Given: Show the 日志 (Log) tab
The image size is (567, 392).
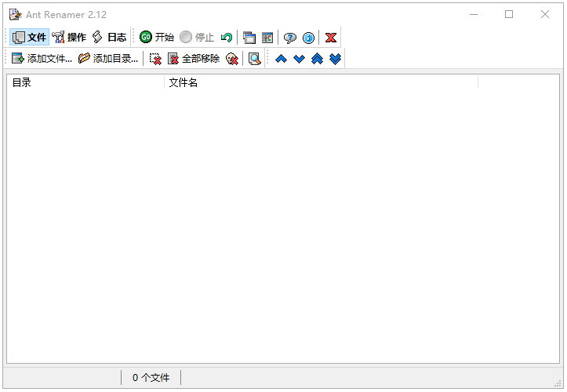Looking at the screenshot, I should pyautogui.click(x=109, y=38).
